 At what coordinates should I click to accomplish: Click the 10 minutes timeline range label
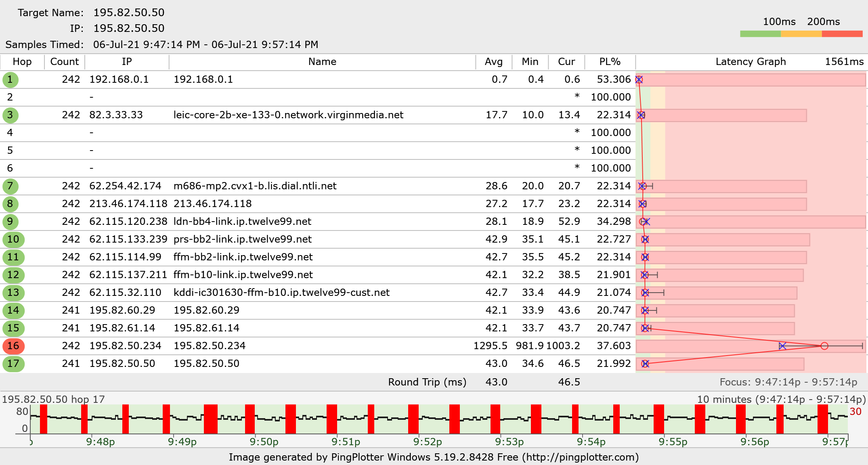(781, 400)
